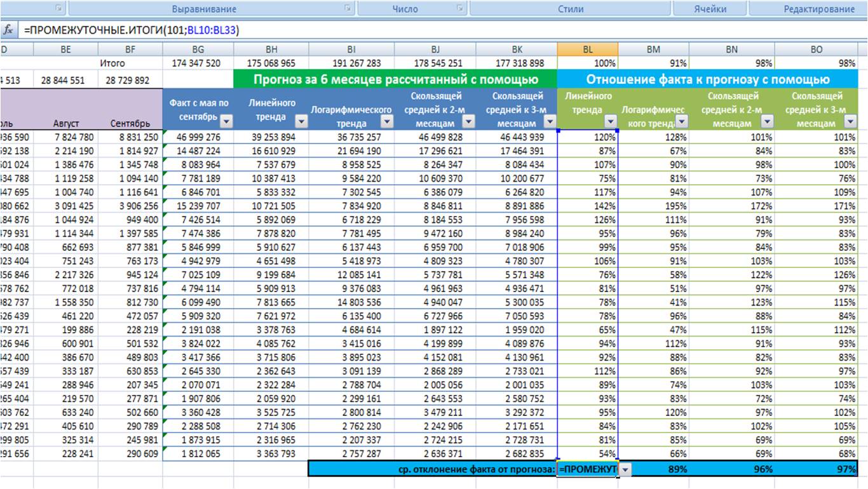This screenshot has width=868, height=489.
Task: Open filter for 'Факт с мая по сентябрь'
Action: pyautogui.click(x=226, y=121)
